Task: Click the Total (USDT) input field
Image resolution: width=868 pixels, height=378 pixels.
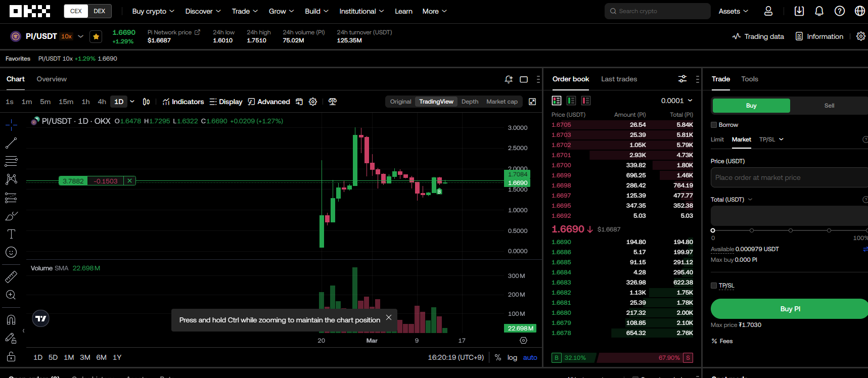Action: 789,216
